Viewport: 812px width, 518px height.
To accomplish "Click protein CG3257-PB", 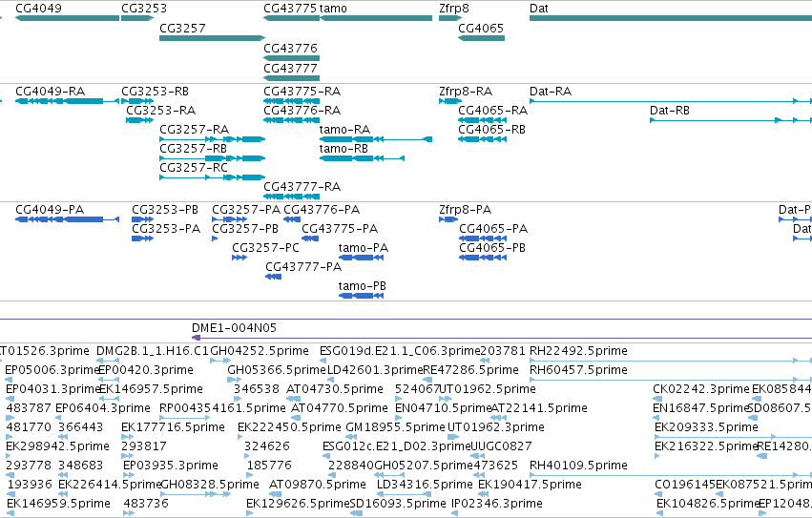I will click(x=245, y=229).
